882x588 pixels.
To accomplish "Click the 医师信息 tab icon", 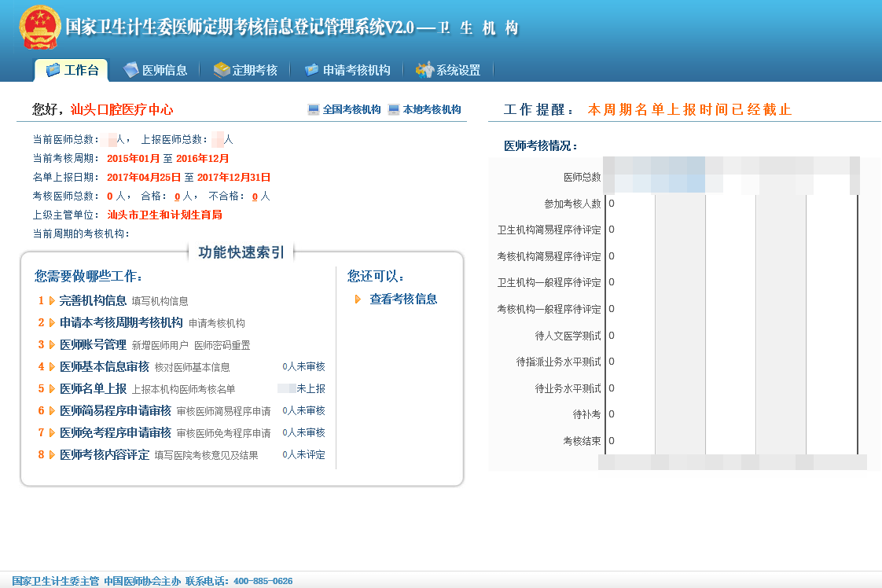I will pyautogui.click(x=131, y=70).
